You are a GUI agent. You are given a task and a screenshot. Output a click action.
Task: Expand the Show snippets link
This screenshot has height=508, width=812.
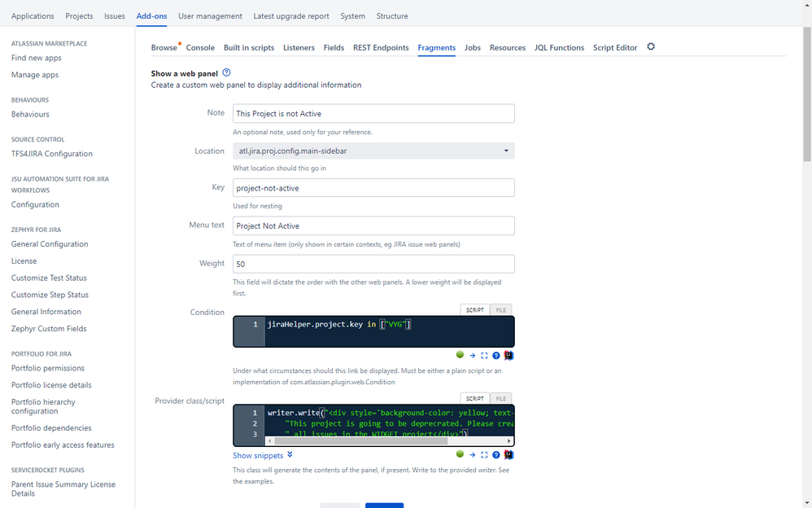click(263, 455)
